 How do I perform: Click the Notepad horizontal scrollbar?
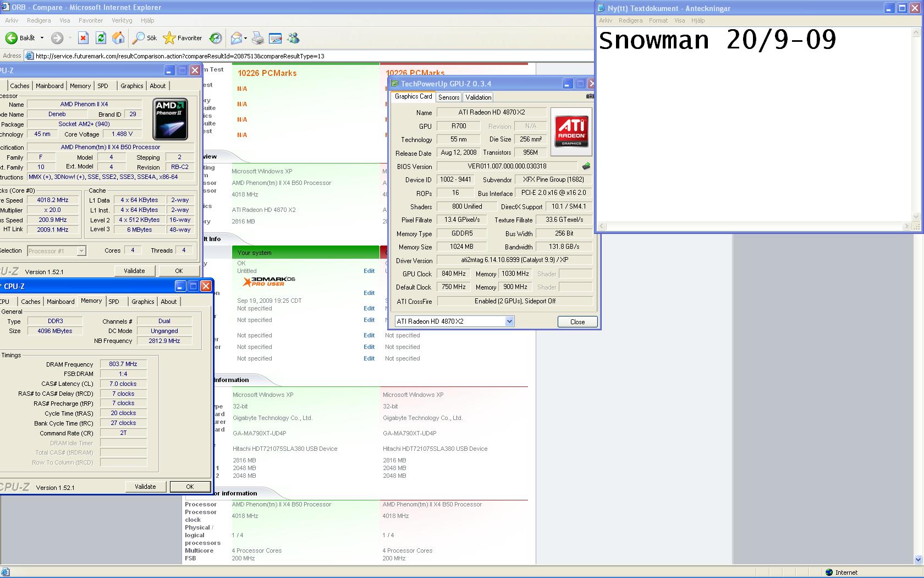click(x=755, y=226)
